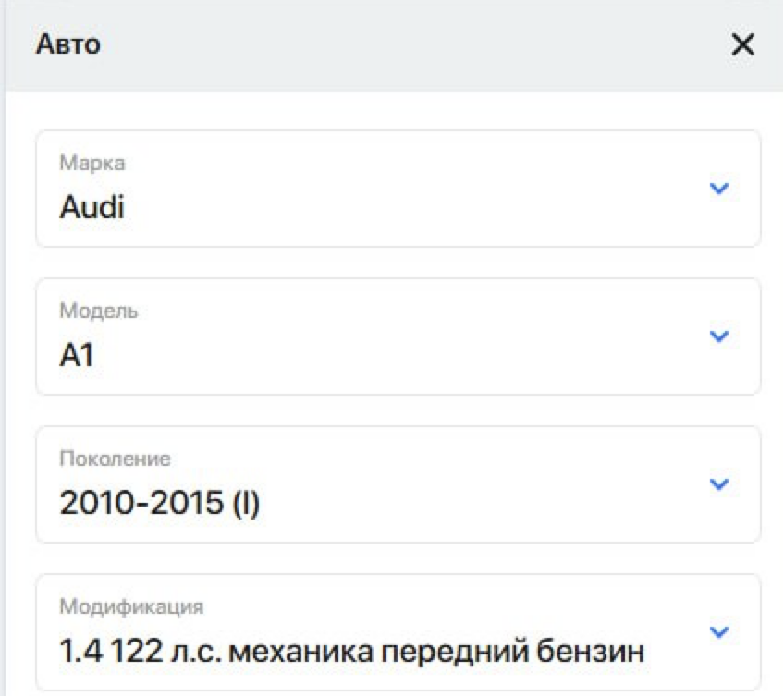Click the "Модель" field label
784x697 pixels.
click(99, 311)
